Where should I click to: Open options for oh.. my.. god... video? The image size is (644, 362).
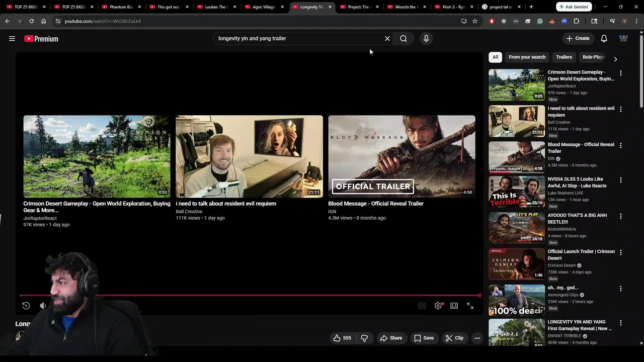[x=621, y=289]
